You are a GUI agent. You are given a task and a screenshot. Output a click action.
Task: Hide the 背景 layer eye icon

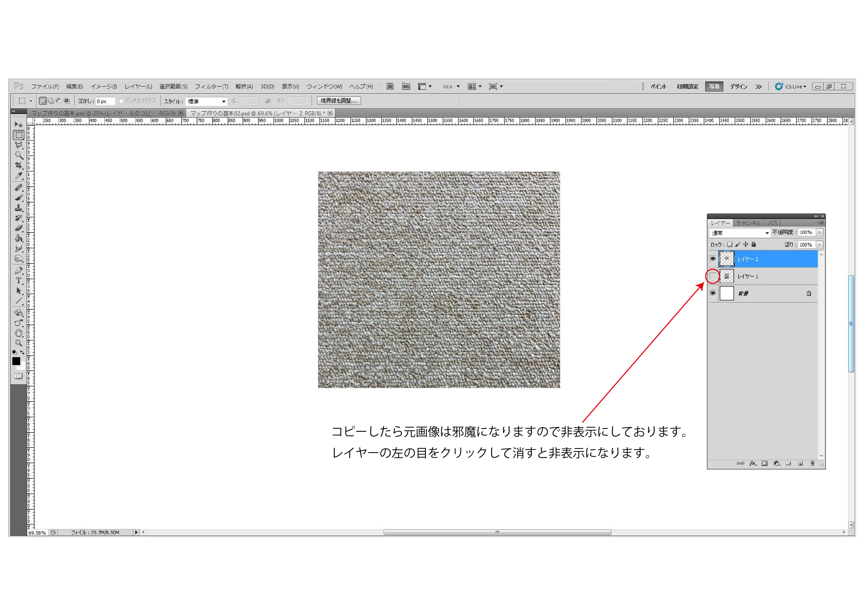tap(713, 293)
